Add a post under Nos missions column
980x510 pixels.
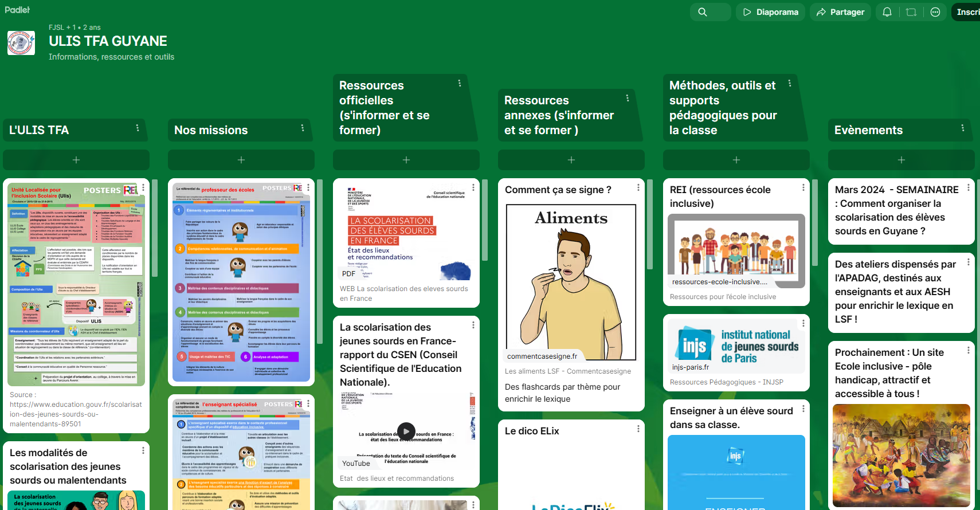[241, 160]
